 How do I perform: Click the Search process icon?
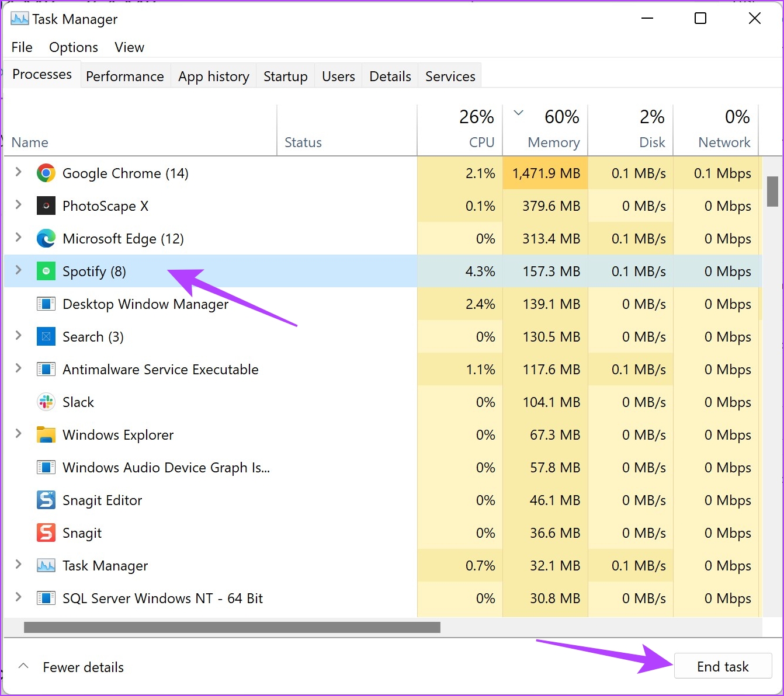(x=46, y=337)
